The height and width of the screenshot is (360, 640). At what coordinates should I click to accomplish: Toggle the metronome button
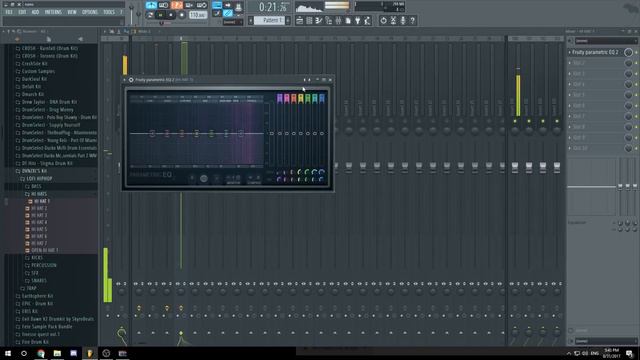click(x=151, y=5)
